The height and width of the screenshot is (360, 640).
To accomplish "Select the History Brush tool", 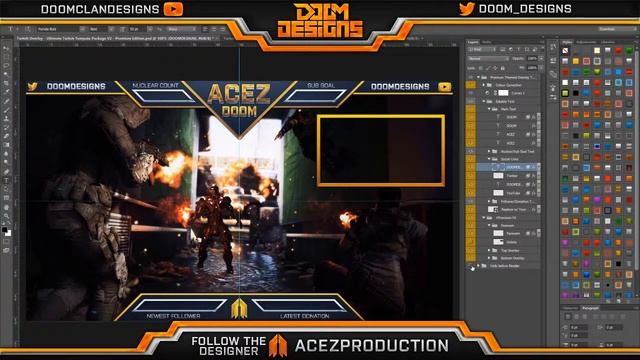I will (6, 128).
